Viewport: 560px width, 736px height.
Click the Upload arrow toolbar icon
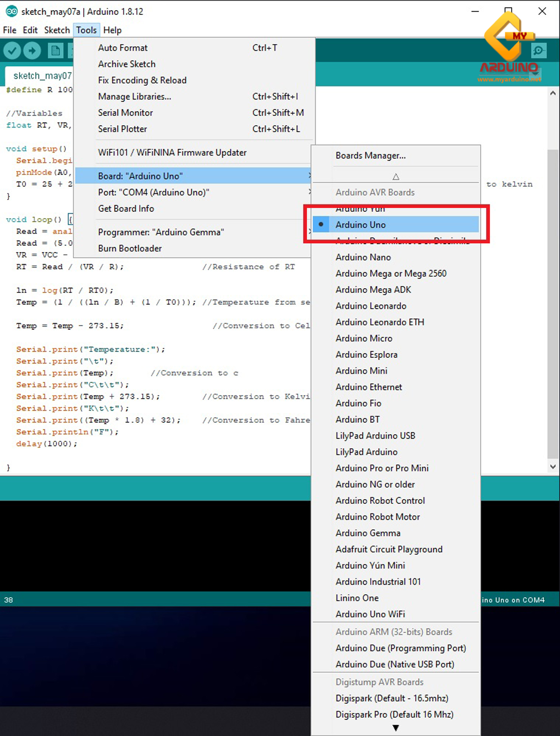[32, 50]
